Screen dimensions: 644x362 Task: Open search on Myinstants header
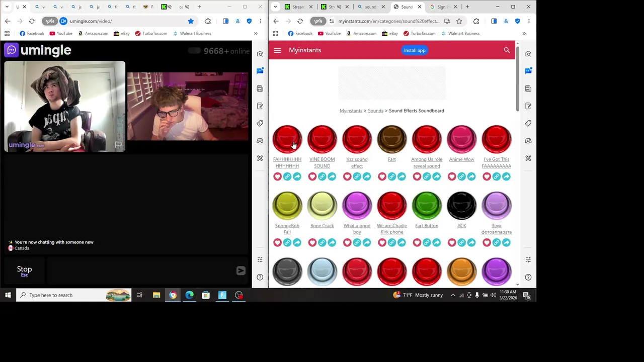(x=507, y=50)
